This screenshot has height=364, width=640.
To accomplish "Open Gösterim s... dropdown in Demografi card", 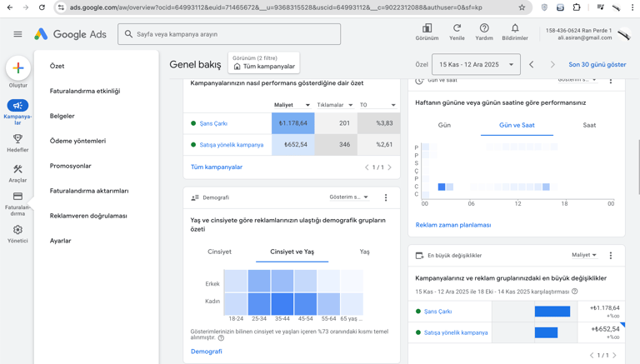I will [349, 197].
